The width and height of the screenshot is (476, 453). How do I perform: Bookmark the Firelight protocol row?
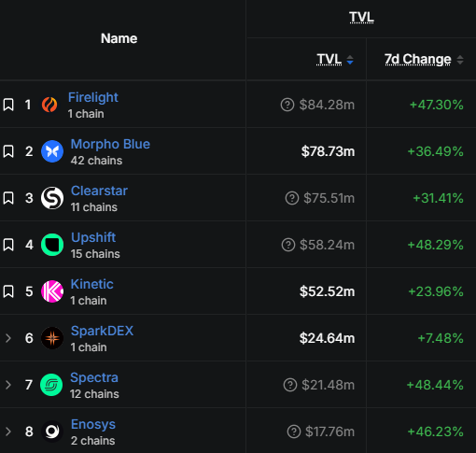pyautogui.click(x=8, y=105)
